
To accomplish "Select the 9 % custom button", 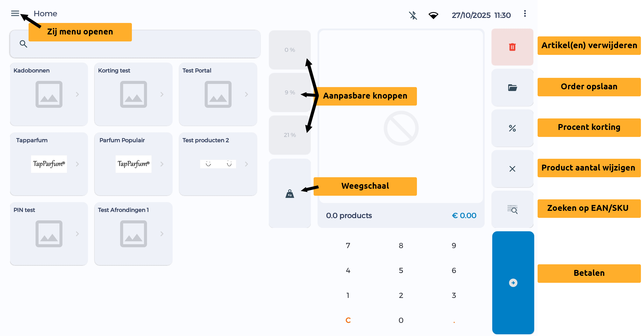I will [x=290, y=92].
